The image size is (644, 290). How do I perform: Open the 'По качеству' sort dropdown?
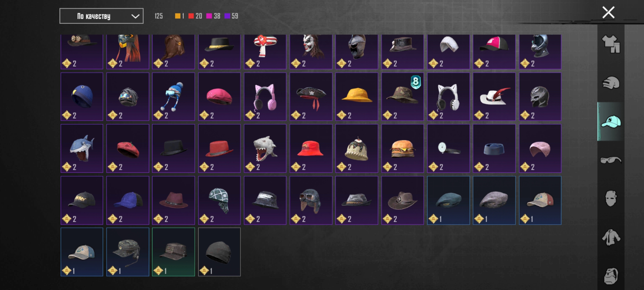tap(101, 16)
